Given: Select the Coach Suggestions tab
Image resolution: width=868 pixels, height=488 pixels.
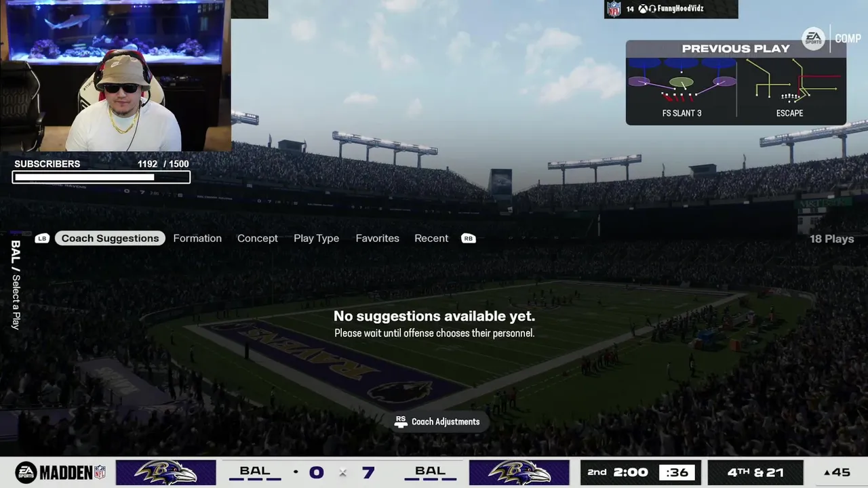Looking at the screenshot, I should tap(110, 239).
